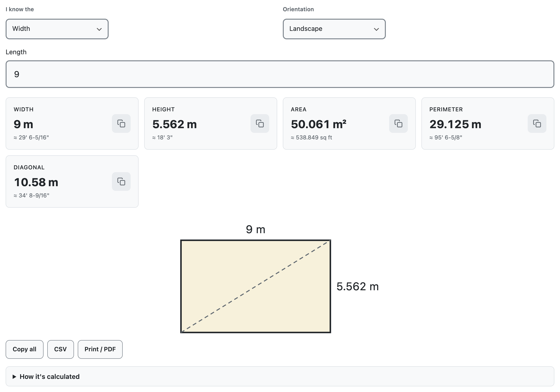
Task: Click the Print / PDF button
Action: tap(100, 349)
